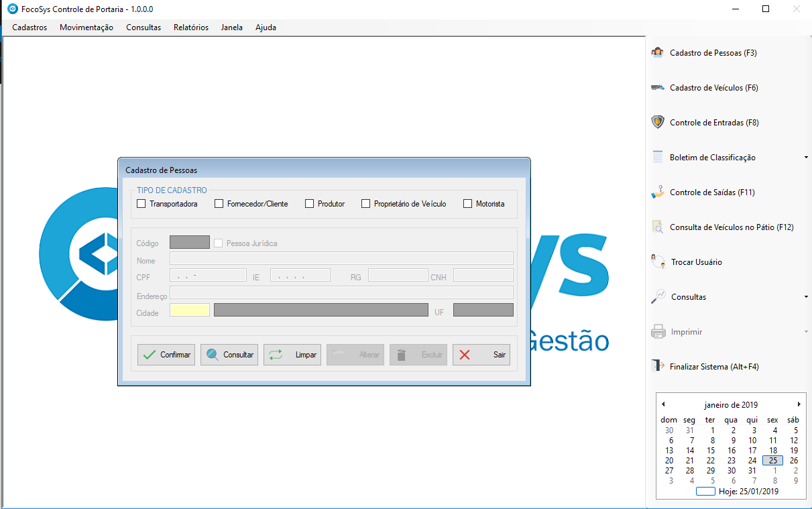This screenshot has height=509, width=812.
Task: Click the Sair button
Action: (481, 355)
